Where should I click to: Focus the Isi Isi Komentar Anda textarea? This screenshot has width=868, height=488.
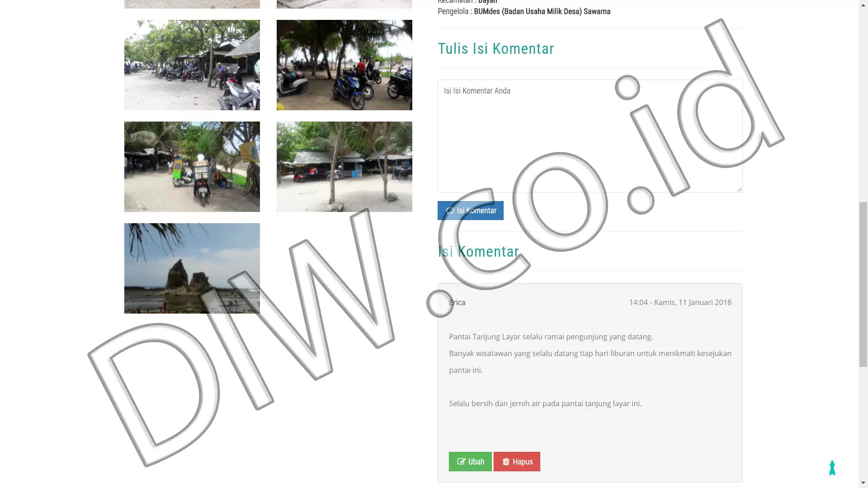pos(590,136)
